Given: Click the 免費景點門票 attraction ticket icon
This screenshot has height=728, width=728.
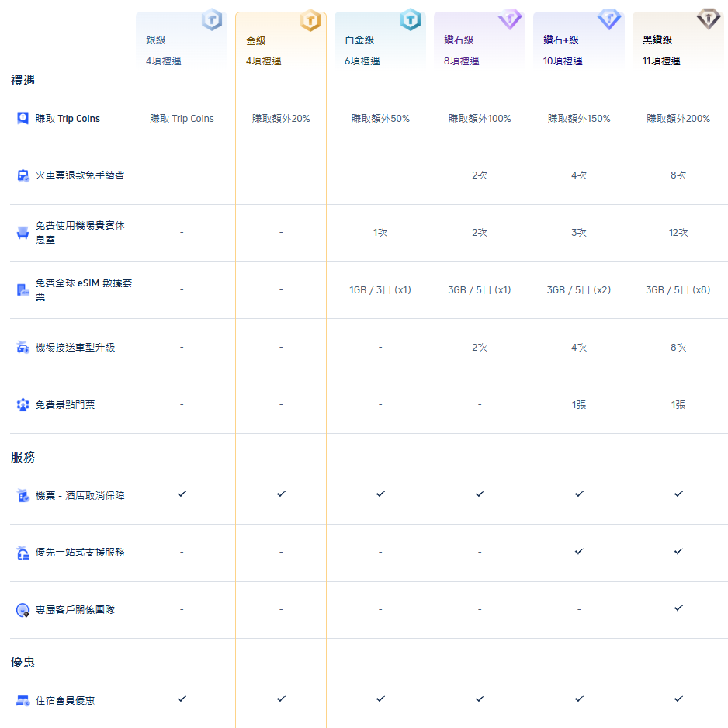Looking at the screenshot, I should coord(23,404).
